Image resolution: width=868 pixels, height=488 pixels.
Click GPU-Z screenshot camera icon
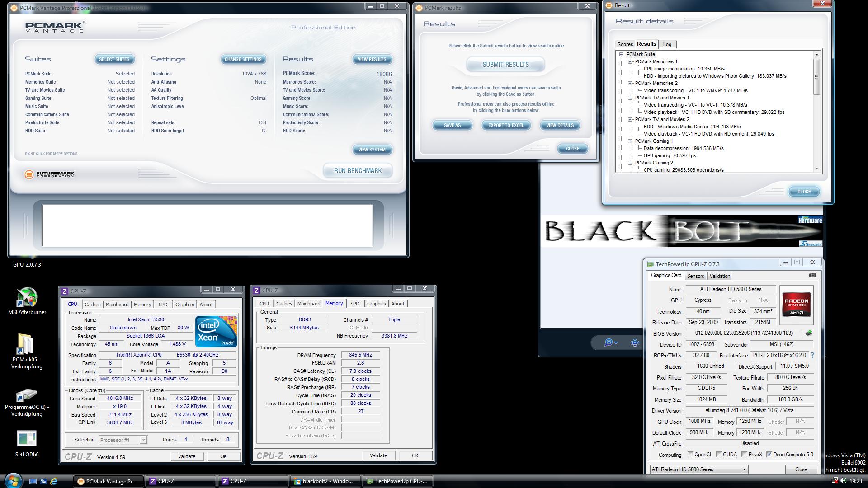point(812,275)
